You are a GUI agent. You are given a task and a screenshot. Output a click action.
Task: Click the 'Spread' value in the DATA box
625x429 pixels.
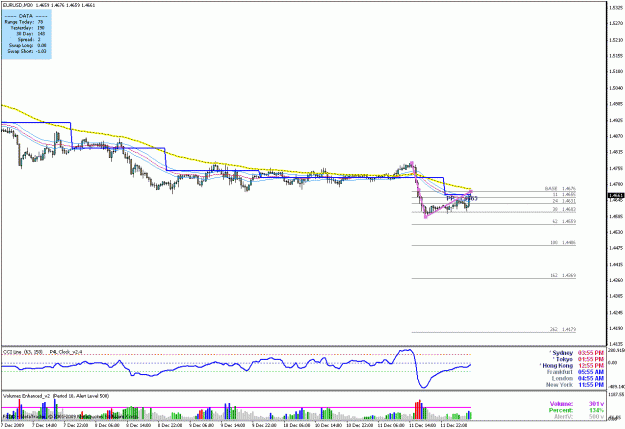coord(39,39)
